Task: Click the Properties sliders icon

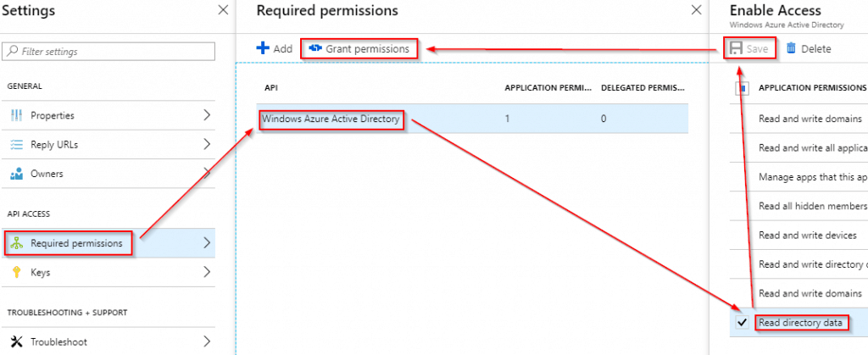Action: pos(17,115)
